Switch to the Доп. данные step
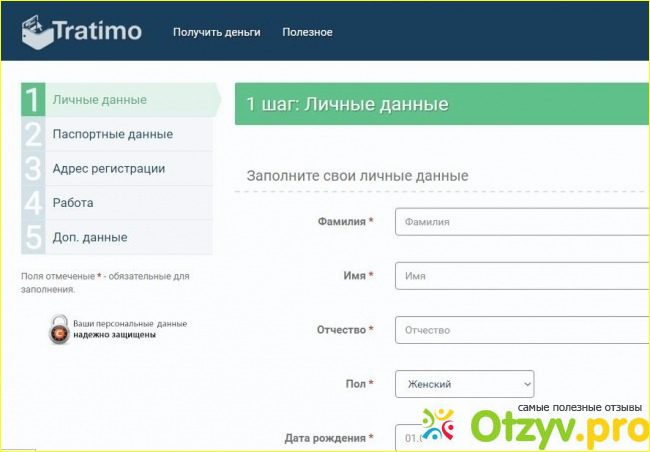The image size is (650, 452). [90, 237]
